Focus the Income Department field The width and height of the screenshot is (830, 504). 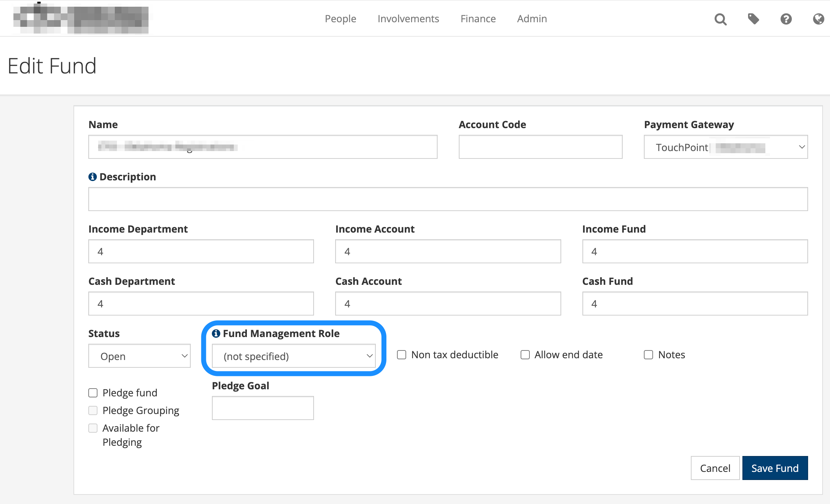pos(201,251)
